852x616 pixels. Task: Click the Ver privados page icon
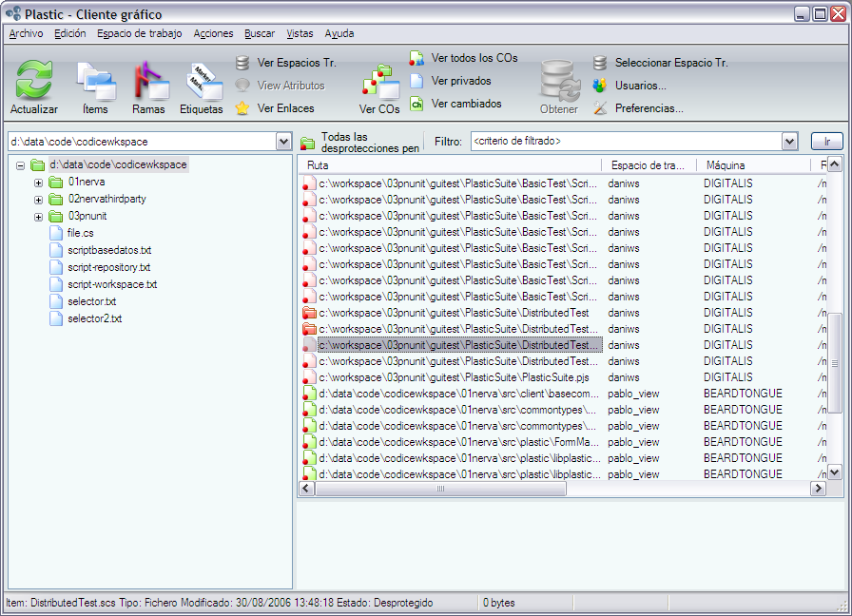[x=416, y=81]
